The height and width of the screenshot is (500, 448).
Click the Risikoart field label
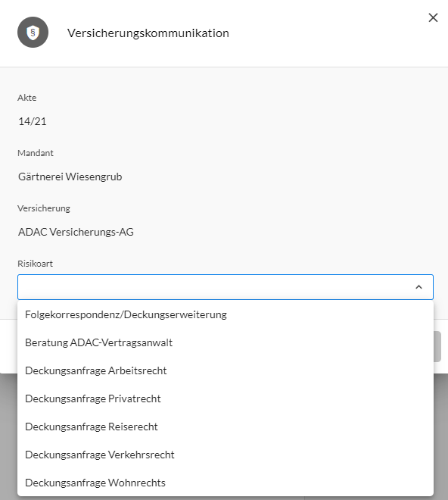click(35, 264)
